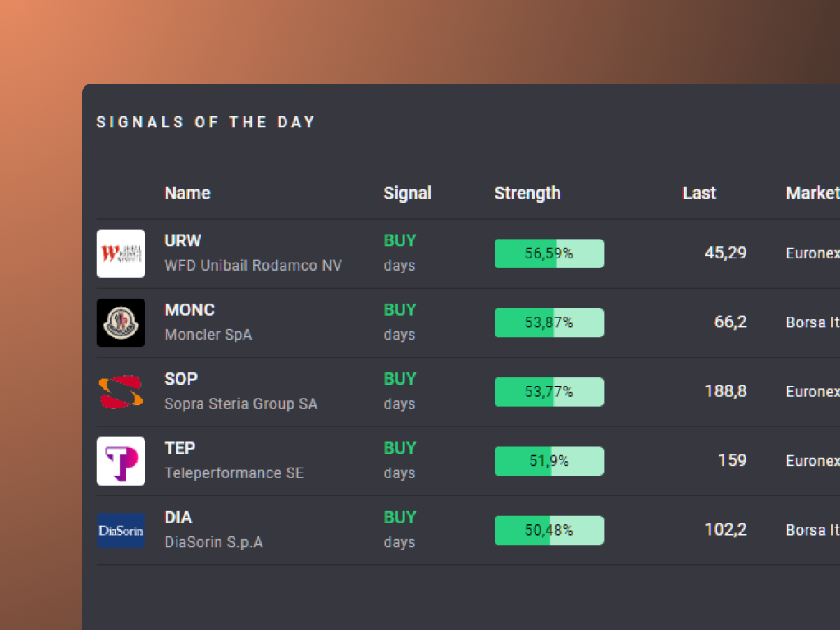This screenshot has height=630, width=840.
Task: Click the Moncler crest emblem icon
Action: click(121, 322)
